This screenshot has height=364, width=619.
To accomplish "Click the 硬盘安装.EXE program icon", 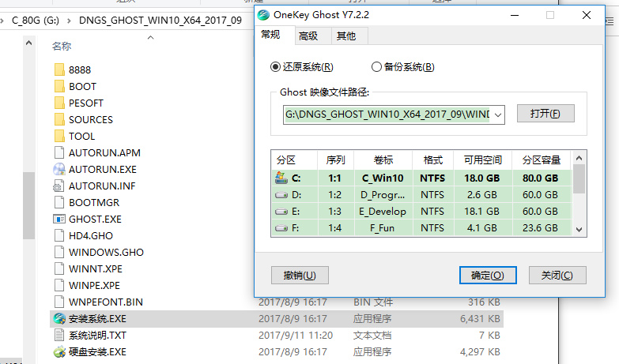I will click(59, 352).
